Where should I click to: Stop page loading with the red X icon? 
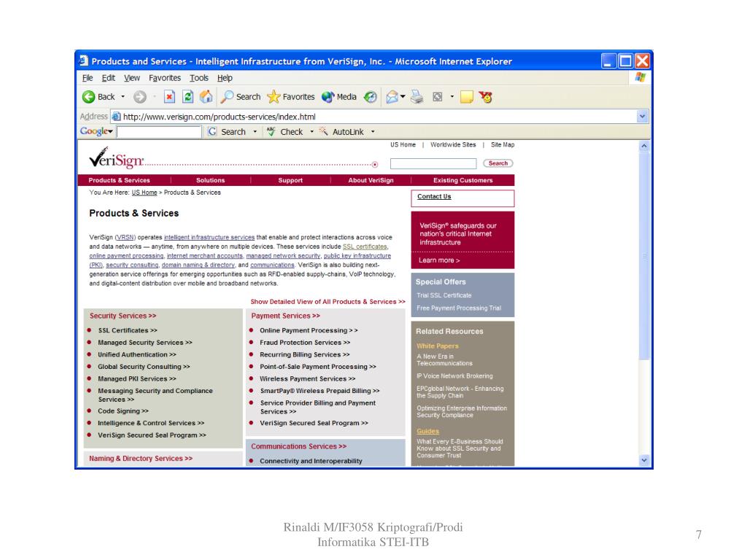click(x=169, y=97)
